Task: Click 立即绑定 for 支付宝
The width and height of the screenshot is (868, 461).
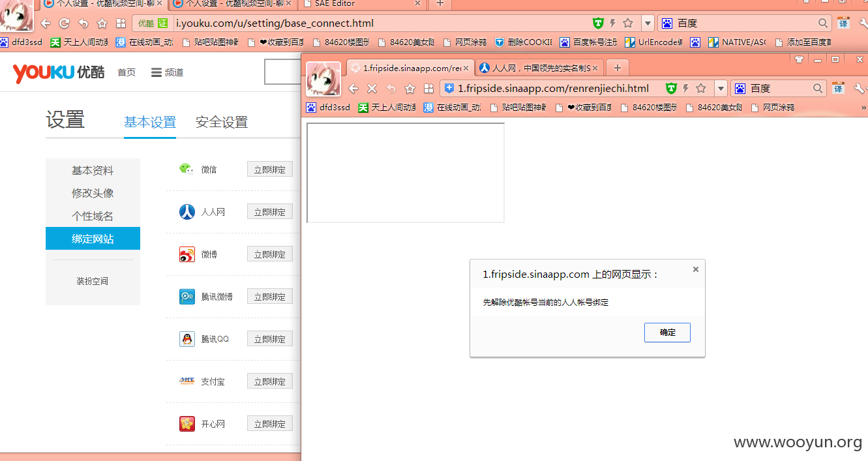Action: [270, 381]
